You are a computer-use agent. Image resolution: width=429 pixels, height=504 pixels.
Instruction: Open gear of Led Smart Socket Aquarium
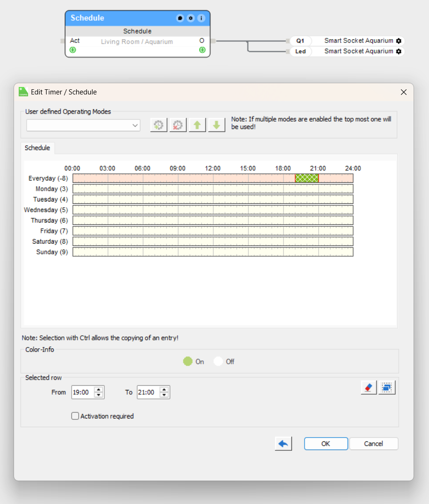[x=399, y=51]
